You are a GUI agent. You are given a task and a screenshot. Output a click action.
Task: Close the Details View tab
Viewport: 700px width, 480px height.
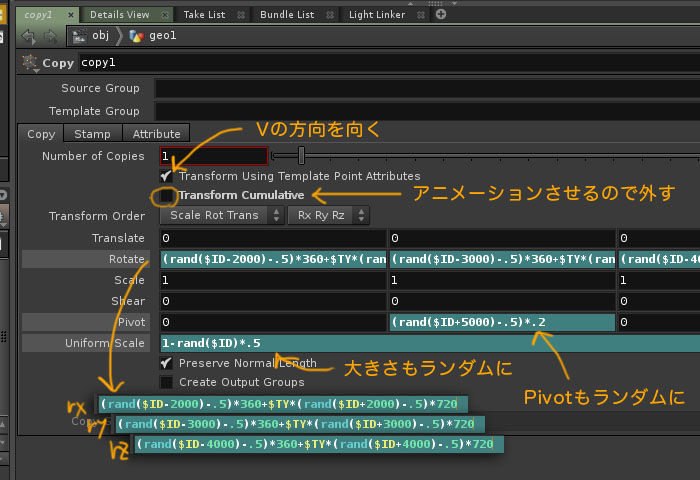[x=164, y=15]
